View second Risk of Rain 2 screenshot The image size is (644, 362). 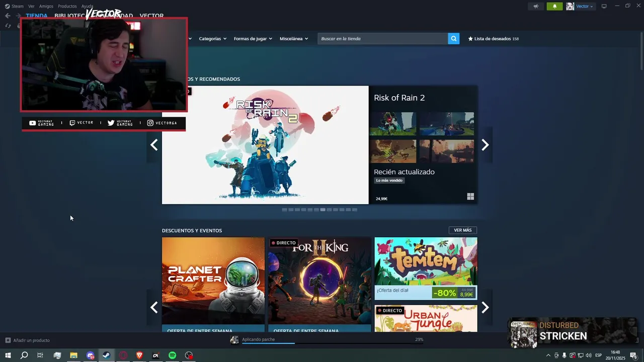[447, 124]
